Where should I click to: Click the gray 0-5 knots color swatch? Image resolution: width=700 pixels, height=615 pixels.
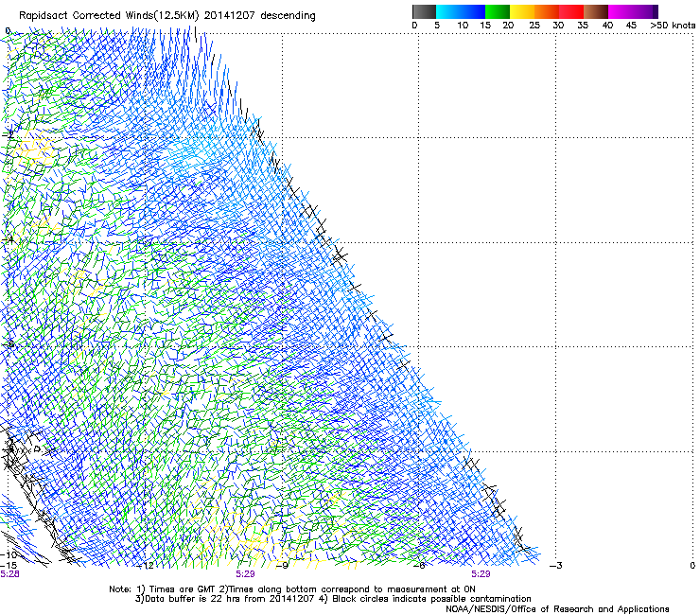424,11
